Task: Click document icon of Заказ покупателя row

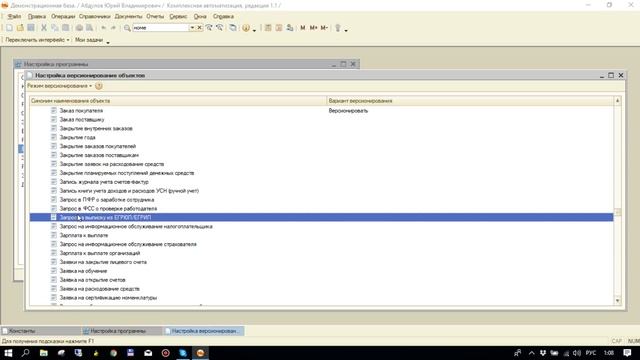Action: pos(53,111)
